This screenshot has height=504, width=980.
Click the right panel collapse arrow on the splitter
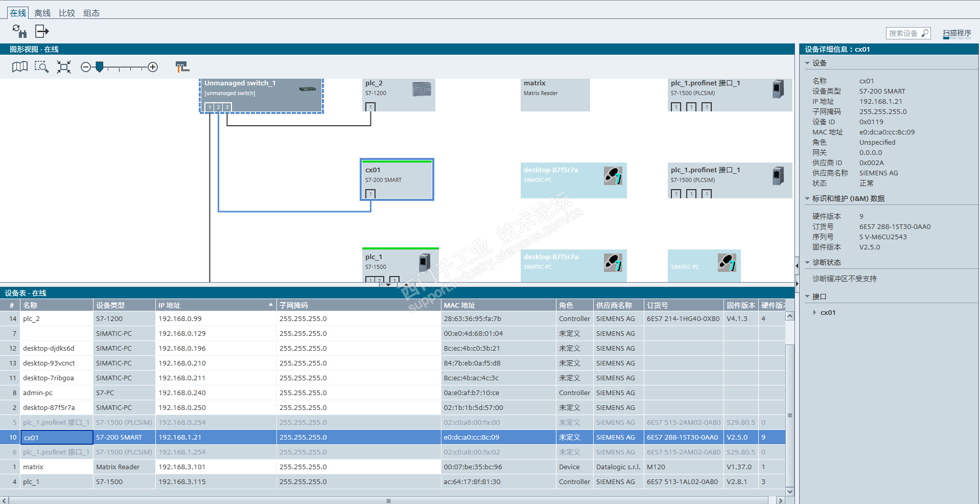coord(797,284)
